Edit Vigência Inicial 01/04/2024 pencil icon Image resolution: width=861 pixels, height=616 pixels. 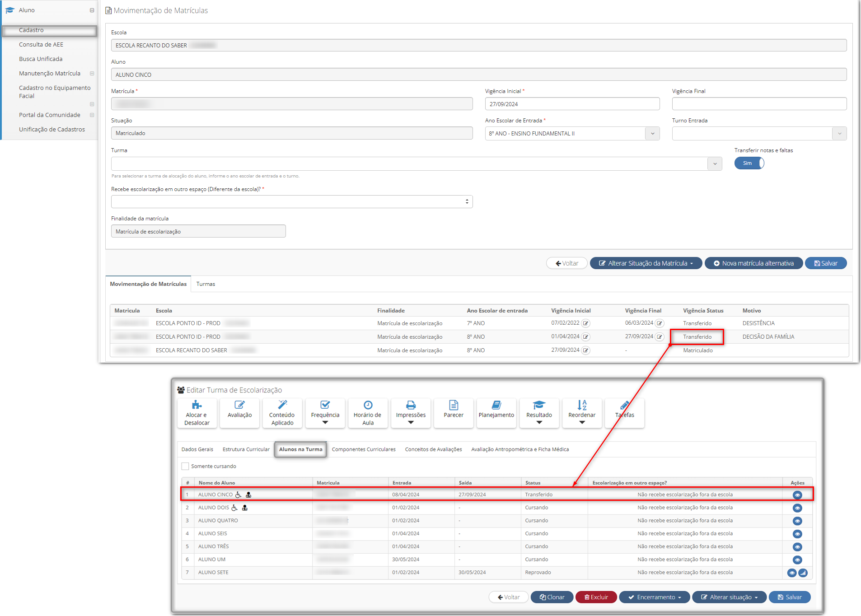coord(585,337)
